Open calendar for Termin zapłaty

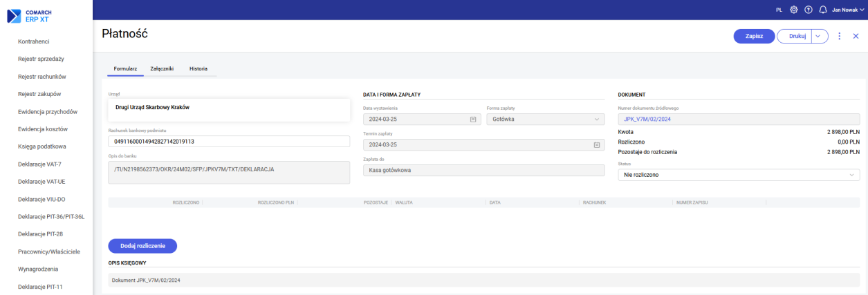coord(597,145)
